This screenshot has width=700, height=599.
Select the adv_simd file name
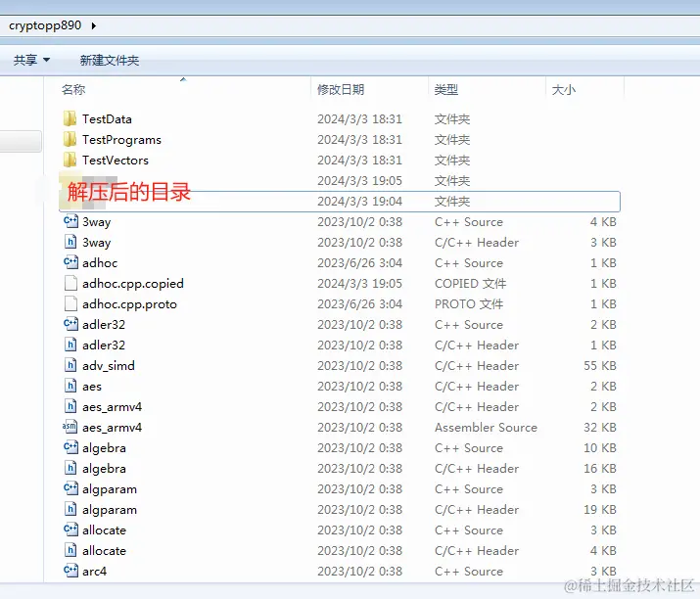point(109,366)
